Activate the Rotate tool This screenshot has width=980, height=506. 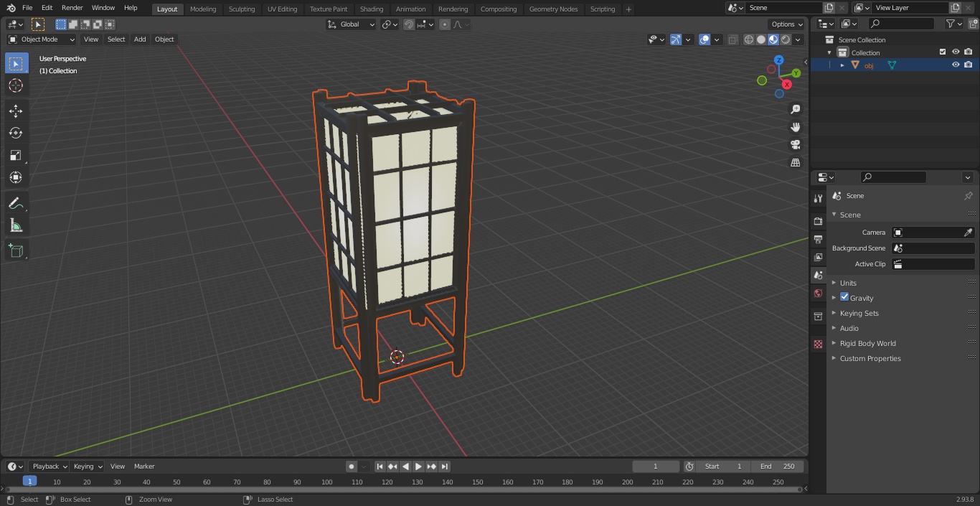(16, 133)
